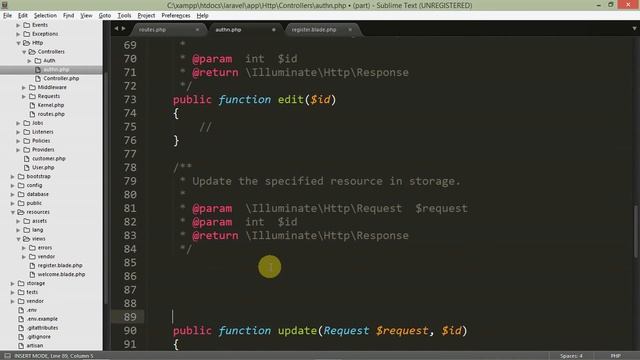Click line number 73 in gutter

tap(130, 100)
